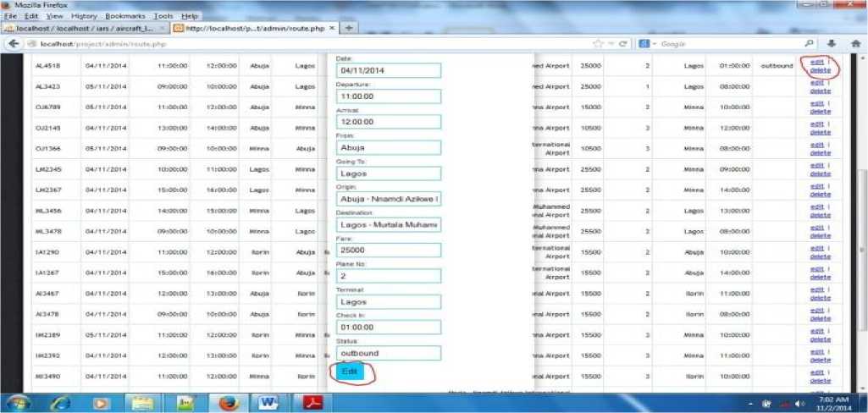Open the Tools menu
Screen dimensions: 868x413
(x=163, y=17)
